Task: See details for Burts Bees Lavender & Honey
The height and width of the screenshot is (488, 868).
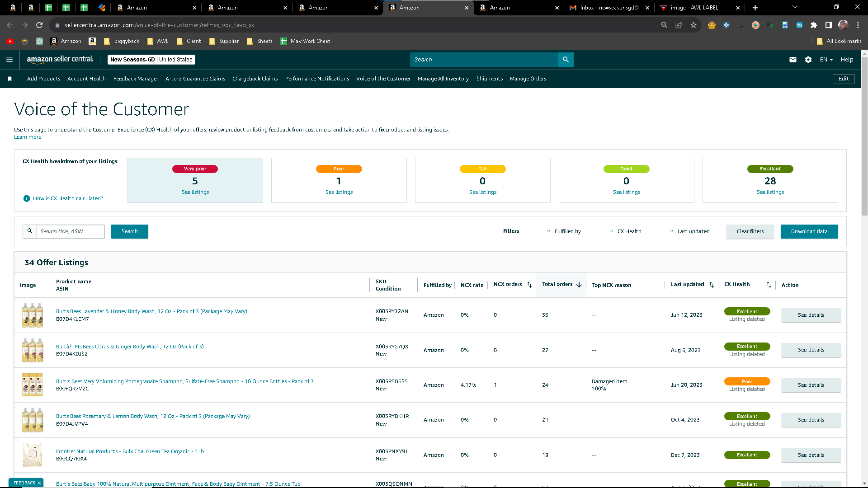Action: [811, 315]
